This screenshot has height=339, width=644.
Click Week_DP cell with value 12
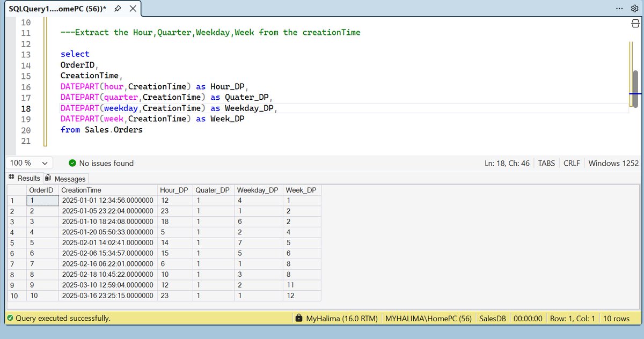click(x=302, y=296)
